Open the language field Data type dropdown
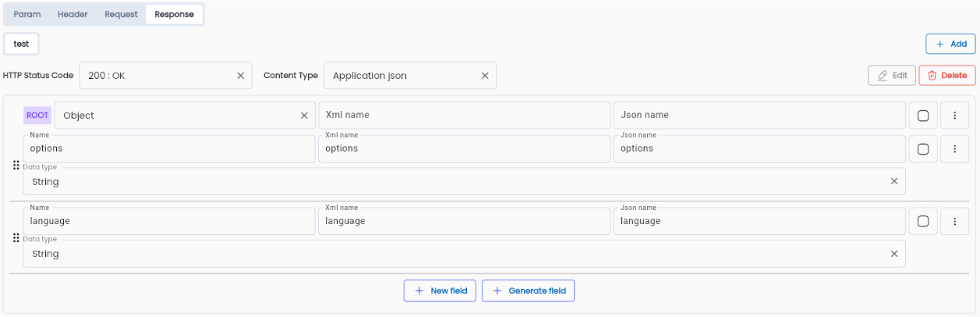This screenshot has width=980, height=317. 464,254
